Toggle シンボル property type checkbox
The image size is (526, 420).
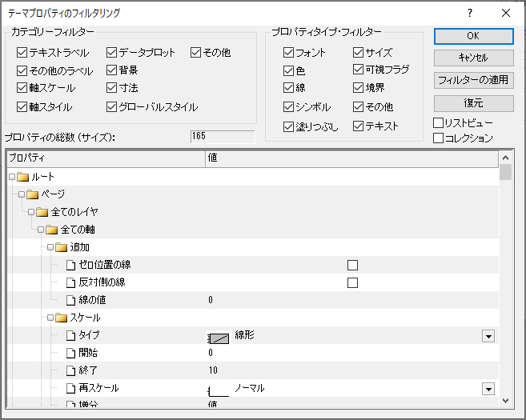288,107
